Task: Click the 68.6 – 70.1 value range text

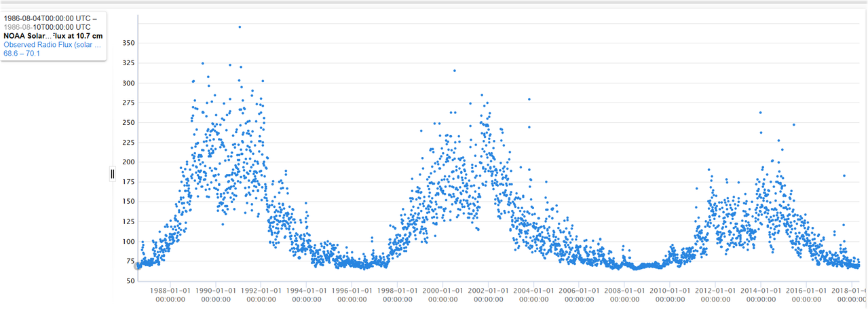Action: tap(22, 53)
